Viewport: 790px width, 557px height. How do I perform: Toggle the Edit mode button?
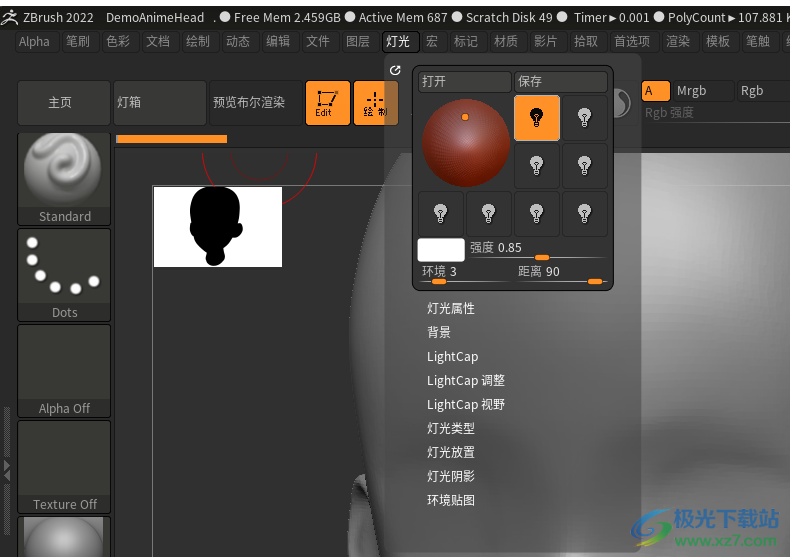coord(327,103)
